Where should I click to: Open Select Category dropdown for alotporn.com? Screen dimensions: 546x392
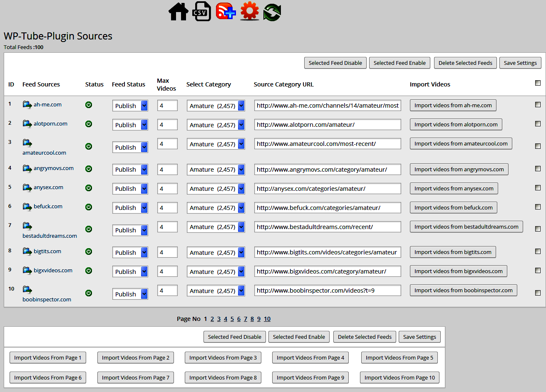pyautogui.click(x=216, y=125)
